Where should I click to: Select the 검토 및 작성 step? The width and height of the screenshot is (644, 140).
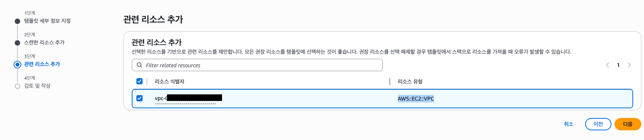click(37, 86)
